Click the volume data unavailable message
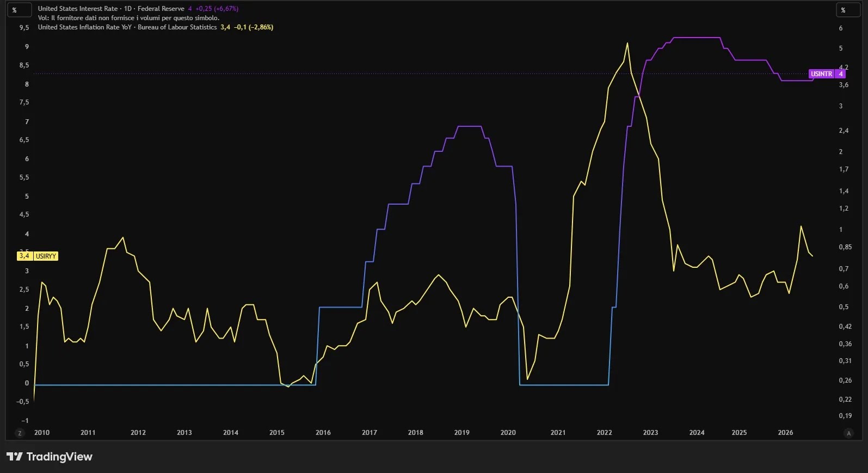868x473 pixels. [x=128, y=18]
